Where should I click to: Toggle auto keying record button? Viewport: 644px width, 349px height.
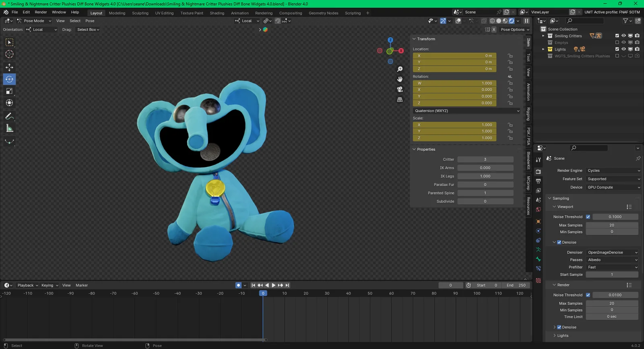pyautogui.click(x=238, y=285)
